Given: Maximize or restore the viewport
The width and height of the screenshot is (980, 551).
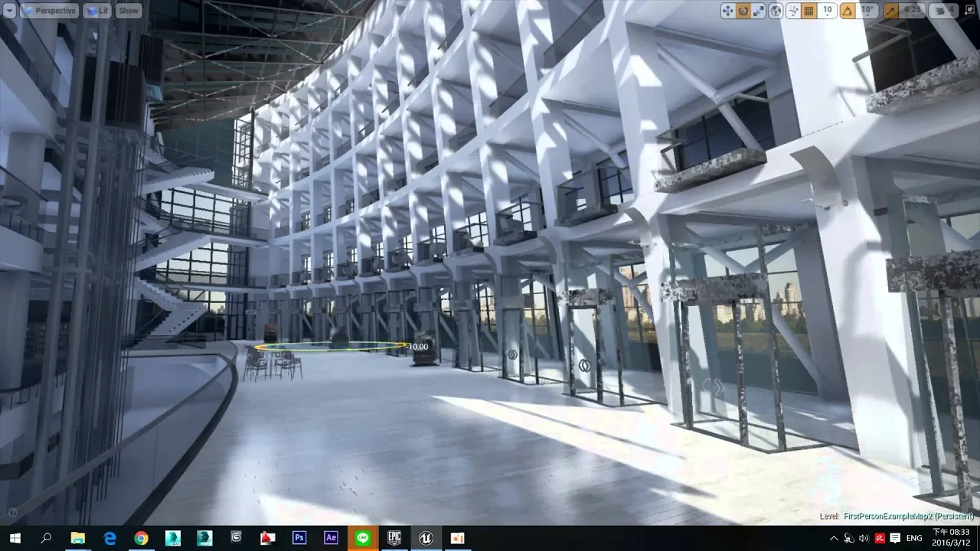Looking at the screenshot, I should coord(970,11).
